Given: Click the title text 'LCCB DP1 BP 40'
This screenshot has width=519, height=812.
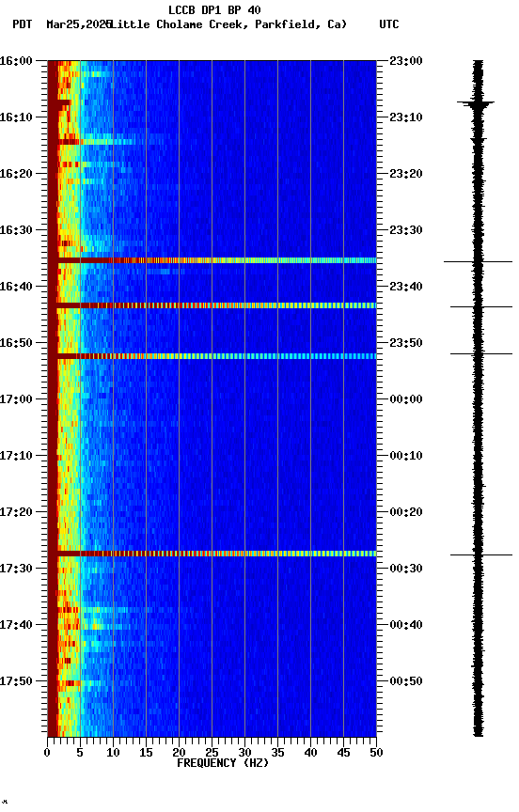Looking at the screenshot, I should pos(214,9).
